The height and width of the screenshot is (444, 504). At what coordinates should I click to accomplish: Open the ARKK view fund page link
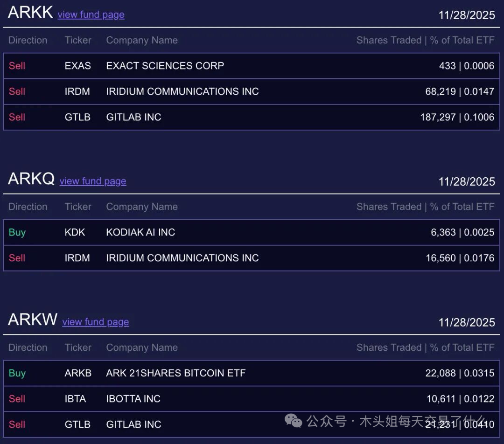[x=91, y=15]
